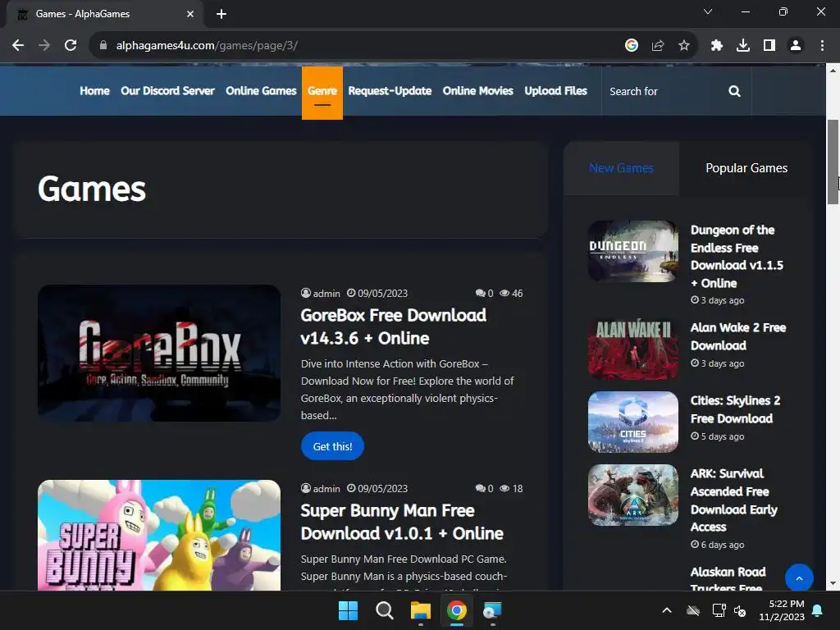840x630 pixels.
Task: Open Online Movies menu item
Action: click(478, 91)
